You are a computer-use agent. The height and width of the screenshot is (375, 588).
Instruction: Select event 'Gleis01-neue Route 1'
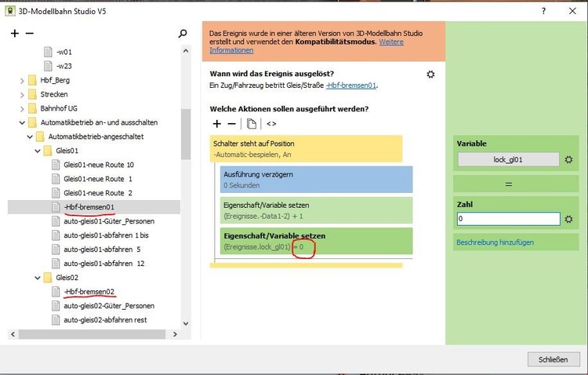pyautogui.click(x=98, y=179)
